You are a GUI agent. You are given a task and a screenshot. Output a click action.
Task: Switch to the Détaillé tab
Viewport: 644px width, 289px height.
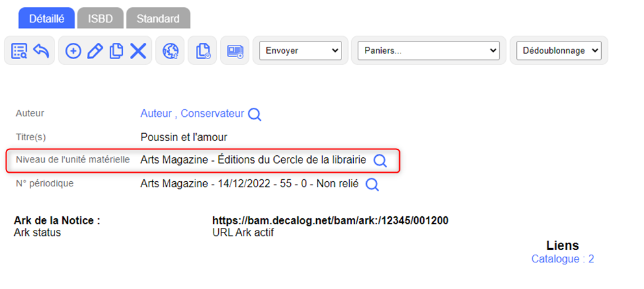click(46, 18)
